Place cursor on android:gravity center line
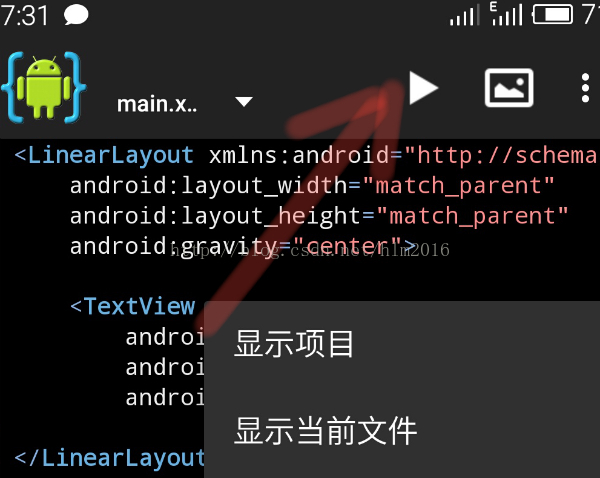The height and width of the screenshot is (478, 600). coord(243,246)
